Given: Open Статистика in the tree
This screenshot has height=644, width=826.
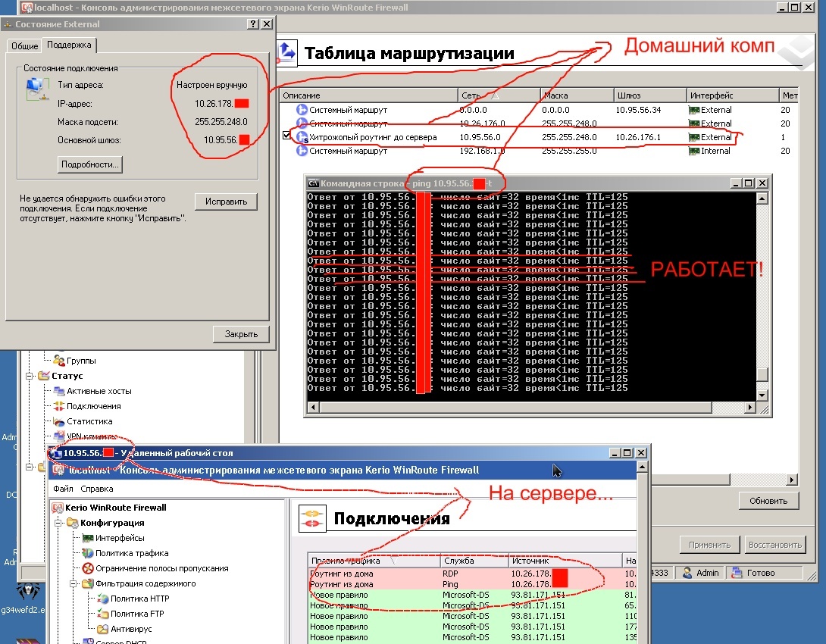Looking at the screenshot, I should (x=89, y=421).
